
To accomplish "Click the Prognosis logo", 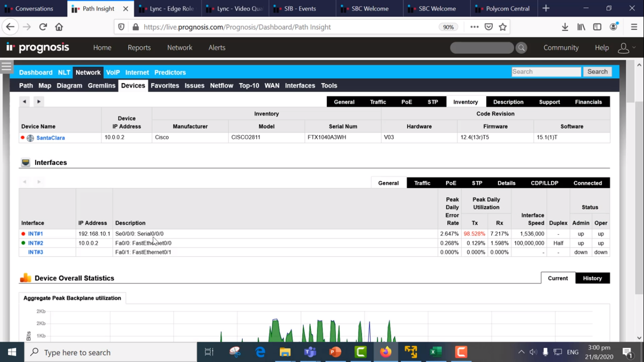I will [x=38, y=48].
